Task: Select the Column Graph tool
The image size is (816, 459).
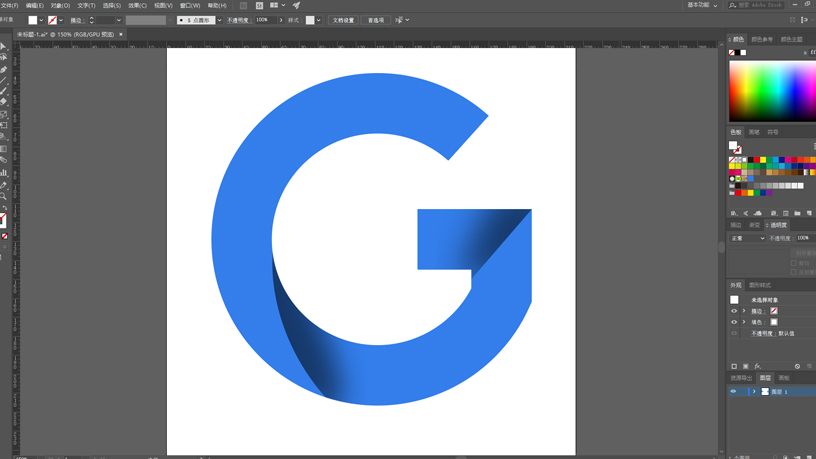Action: tap(3, 173)
